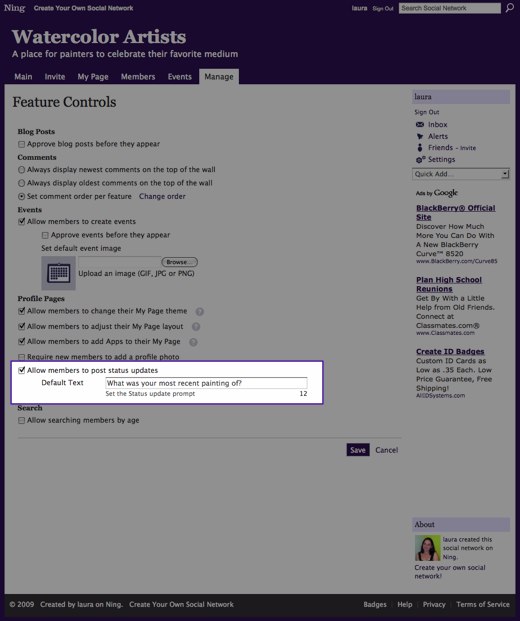Viewport: 520px width, 621px height.
Task: Click the Save button
Action: [x=358, y=450]
